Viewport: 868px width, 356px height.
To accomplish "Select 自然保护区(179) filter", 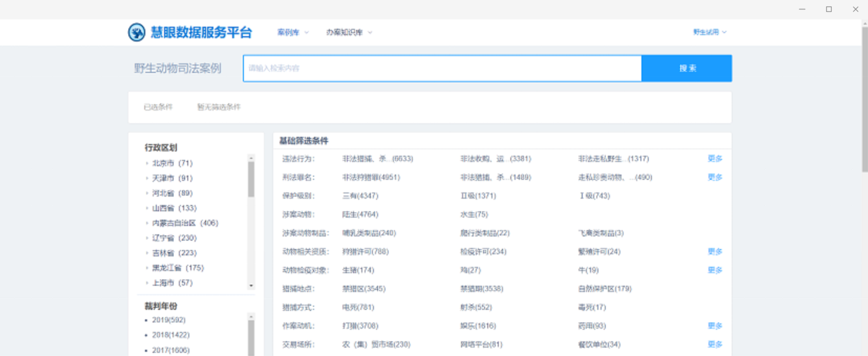I will point(605,289).
